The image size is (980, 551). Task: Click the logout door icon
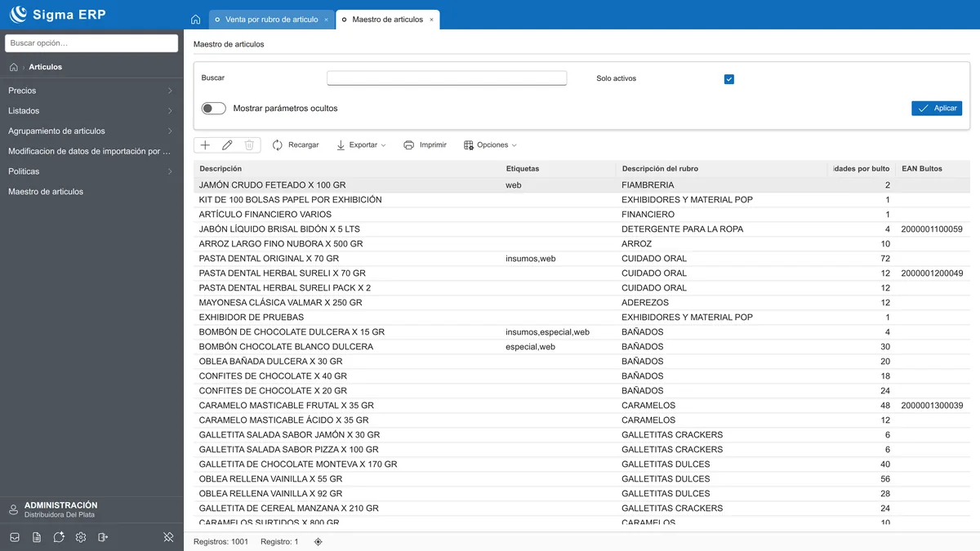click(103, 537)
